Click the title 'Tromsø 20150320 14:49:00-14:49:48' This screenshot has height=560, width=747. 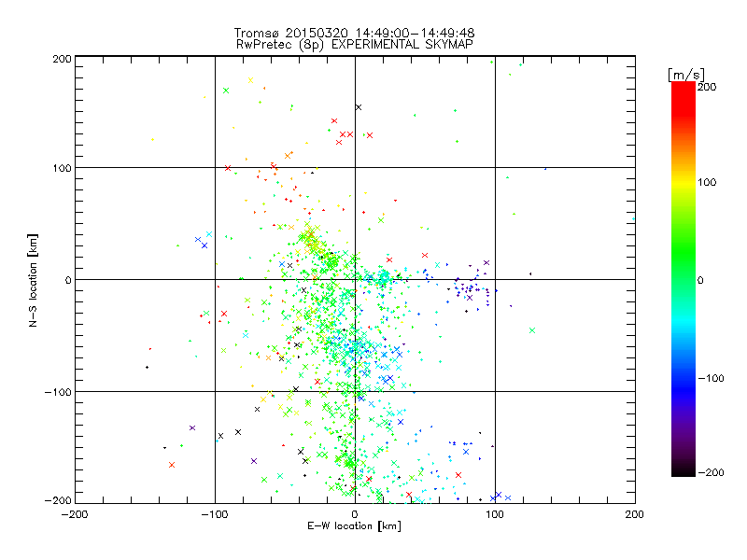pyautogui.click(x=354, y=33)
